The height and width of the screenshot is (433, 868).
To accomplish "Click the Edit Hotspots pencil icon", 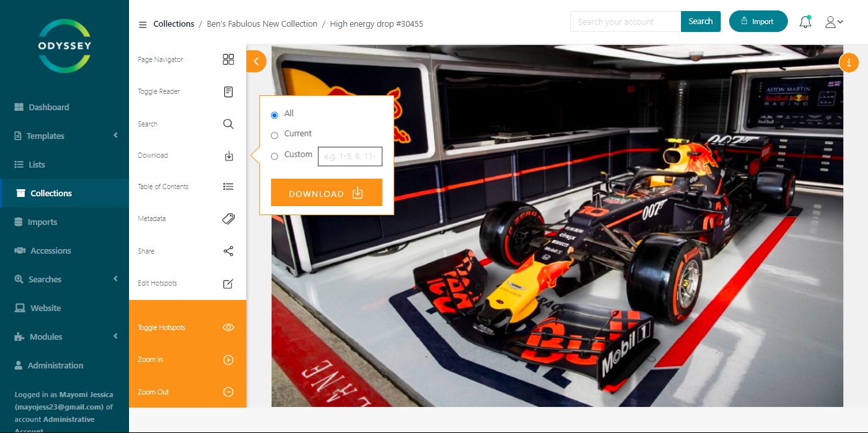I will (x=228, y=284).
